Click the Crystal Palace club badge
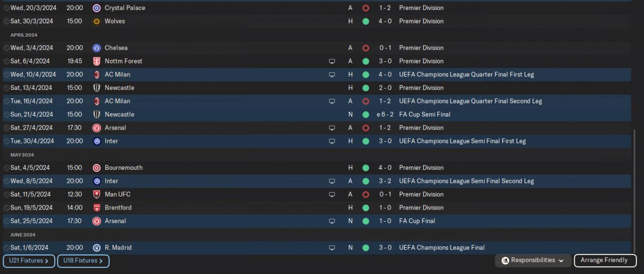 tap(97, 8)
